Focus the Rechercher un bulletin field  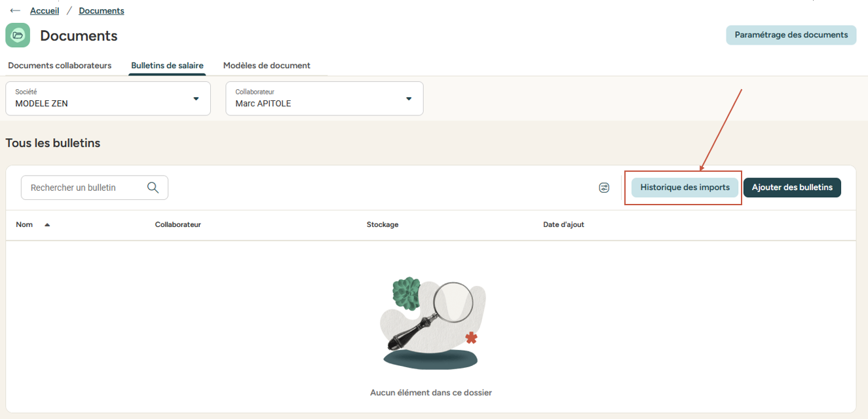(85, 188)
